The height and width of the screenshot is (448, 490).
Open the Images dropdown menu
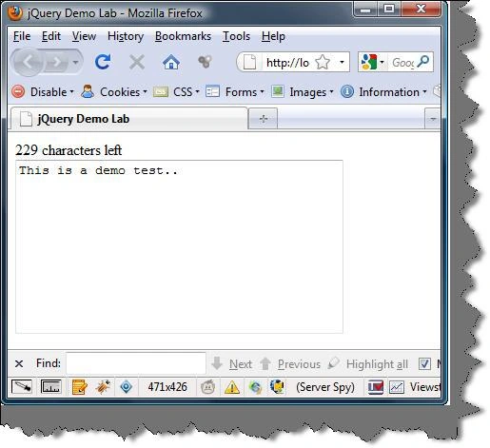[303, 92]
